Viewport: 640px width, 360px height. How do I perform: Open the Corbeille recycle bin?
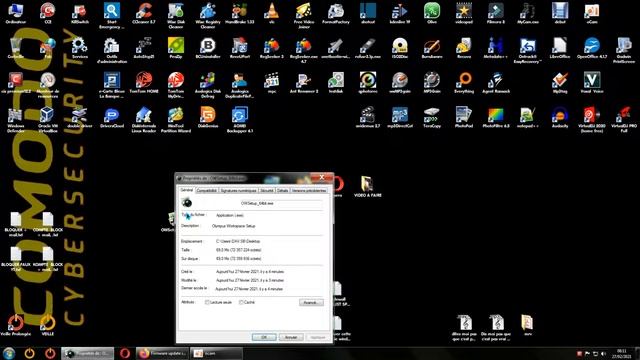tap(16, 48)
